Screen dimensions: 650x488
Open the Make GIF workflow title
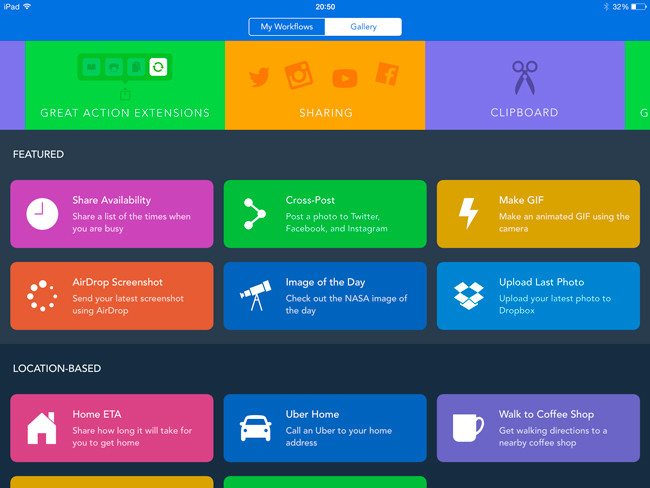point(521,200)
